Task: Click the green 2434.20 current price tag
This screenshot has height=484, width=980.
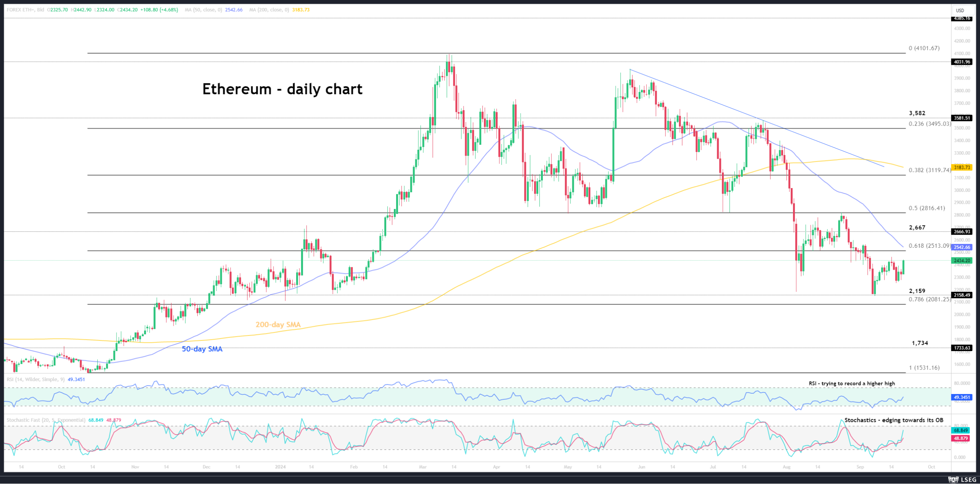Action: click(x=962, y=261)
